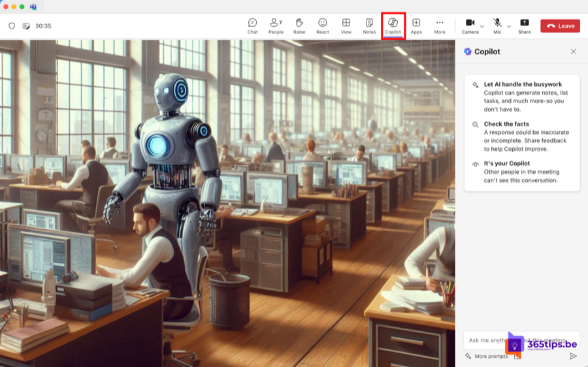Open meeting Notes
This screenshot has width=588, height=367.
tap(369, 26)
